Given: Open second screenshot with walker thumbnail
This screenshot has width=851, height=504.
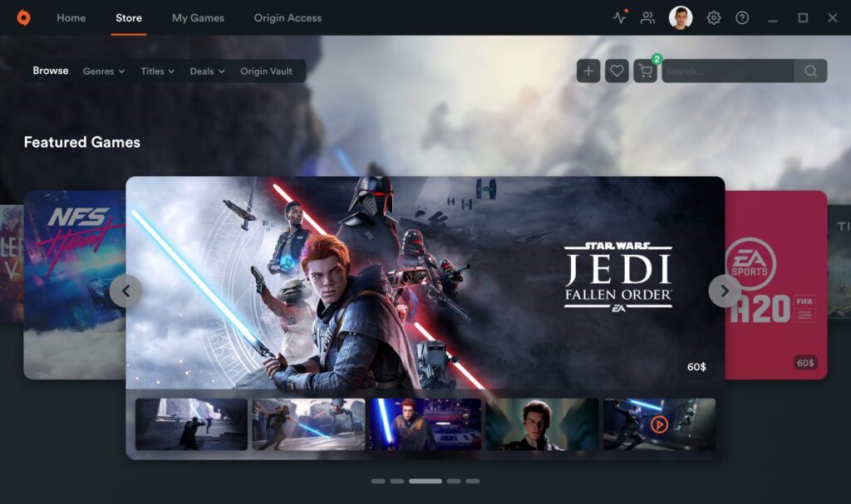Looking at the screenshot, I should [x=308, y=424].
